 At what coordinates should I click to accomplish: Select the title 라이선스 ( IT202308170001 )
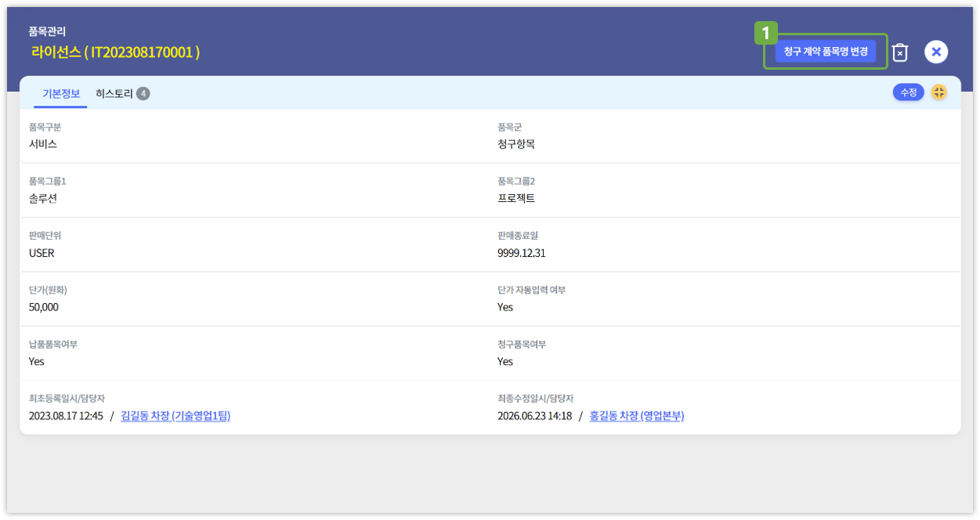click(x=115, y=52)
